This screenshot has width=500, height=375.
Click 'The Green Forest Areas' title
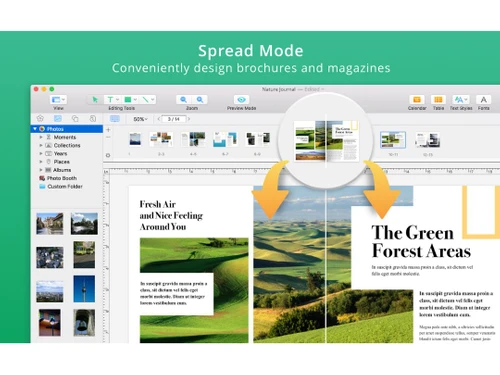[421, 242]
